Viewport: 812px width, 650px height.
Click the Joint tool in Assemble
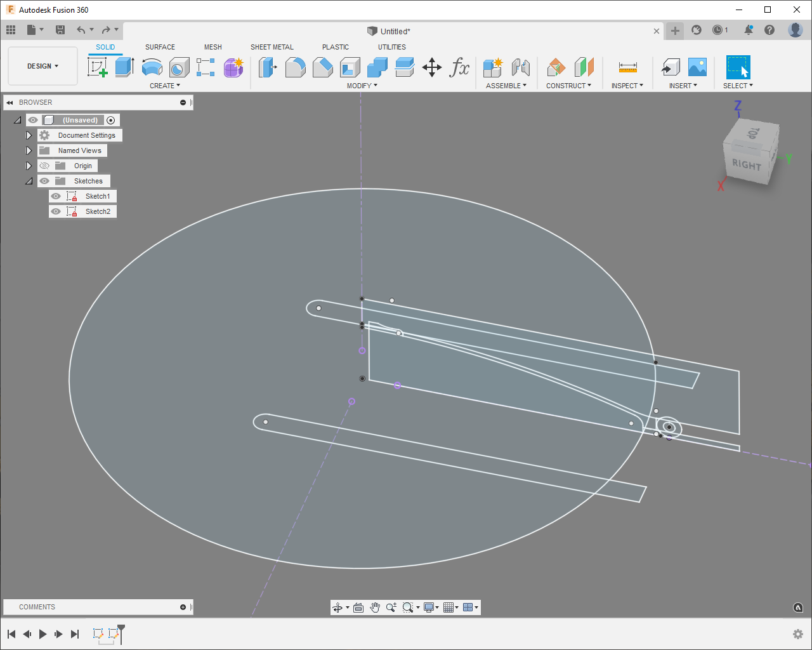tap(520, 67)
